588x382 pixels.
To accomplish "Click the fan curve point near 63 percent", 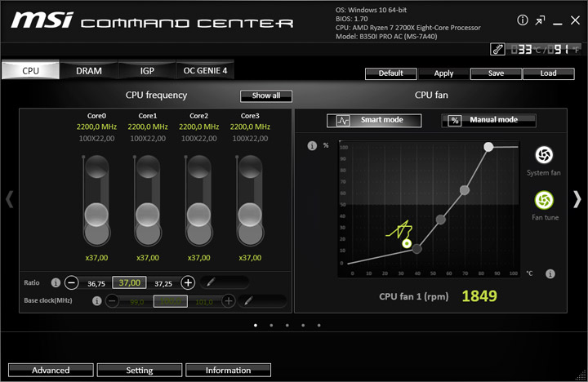I will 465,190.
